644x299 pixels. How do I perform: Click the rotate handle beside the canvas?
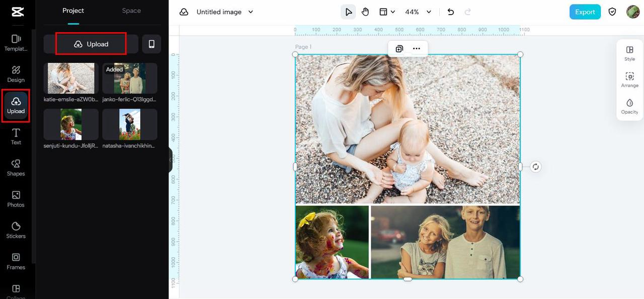(x=536, y=167)
